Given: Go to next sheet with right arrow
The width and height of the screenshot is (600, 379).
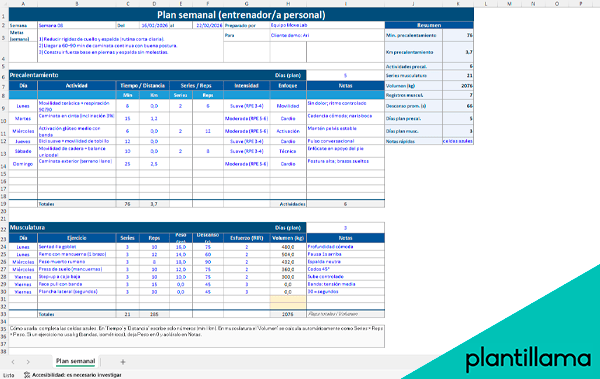Looking at the screenshot, I should [28, 362].
